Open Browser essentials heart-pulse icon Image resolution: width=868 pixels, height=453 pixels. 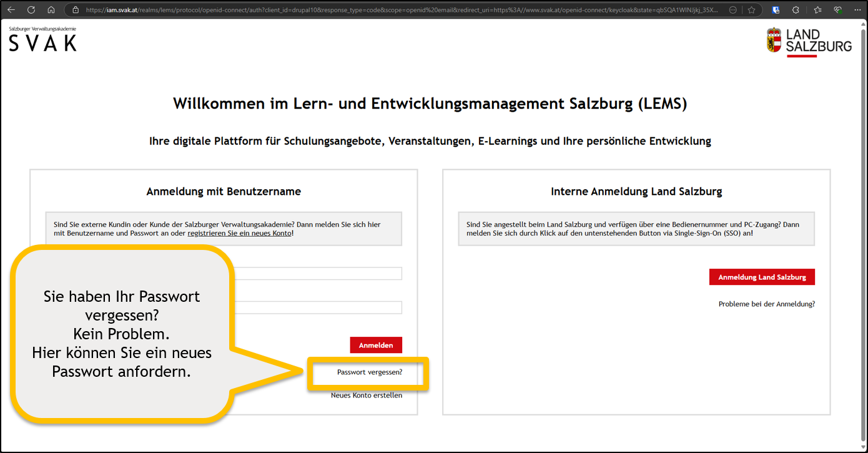click(838, 10)
